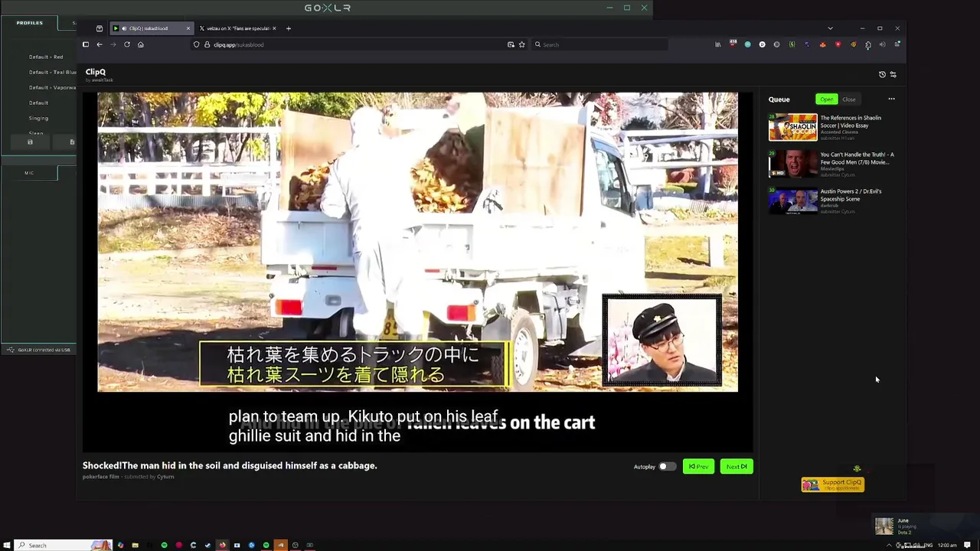Open picture-in-picture icon in address bar

pos(511,44)
